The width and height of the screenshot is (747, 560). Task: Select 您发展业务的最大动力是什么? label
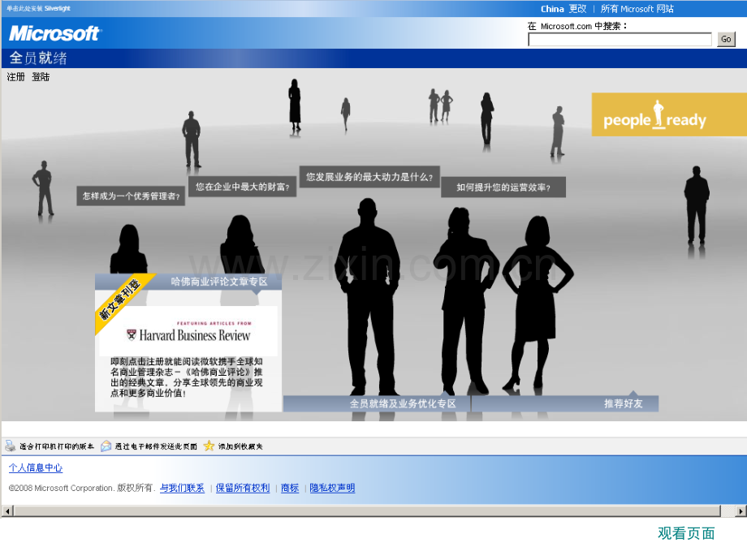pyautogui.click(x=369, y=177)
